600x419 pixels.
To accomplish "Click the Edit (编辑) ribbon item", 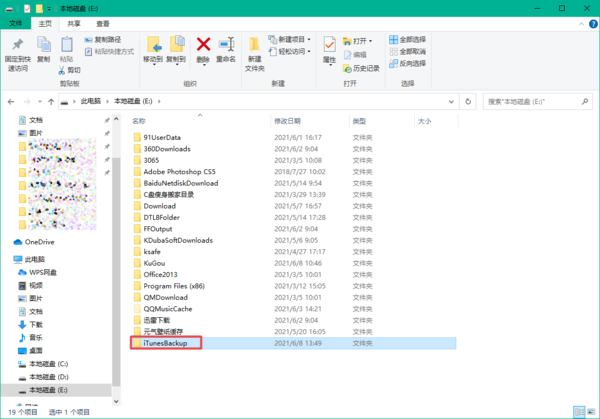I will coord(355,55).
